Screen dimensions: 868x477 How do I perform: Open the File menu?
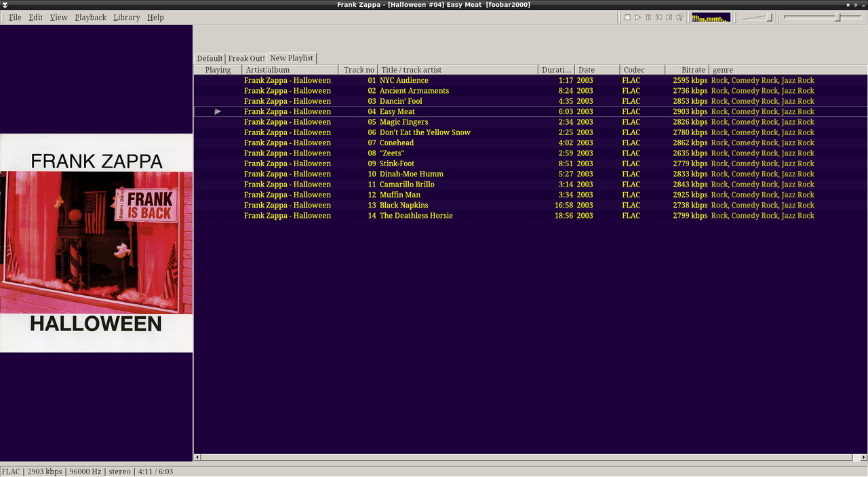click(15, 17)
